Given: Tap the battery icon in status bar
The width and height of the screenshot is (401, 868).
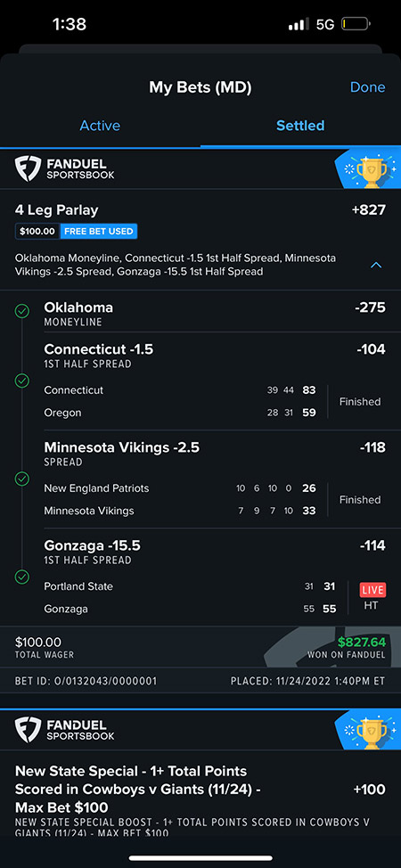Looking at the screenshot, I should coord(356,24).
